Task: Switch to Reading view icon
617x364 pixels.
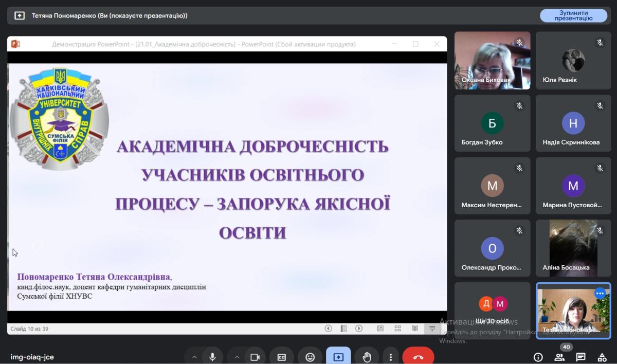Action: 414,329
